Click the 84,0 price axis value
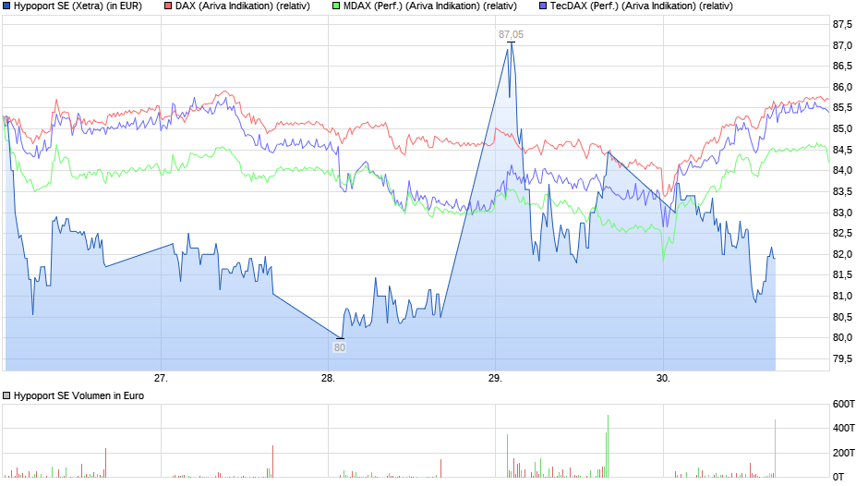This screenshot has width=868, height=486. pyautogui.click(x=842, y=170)
